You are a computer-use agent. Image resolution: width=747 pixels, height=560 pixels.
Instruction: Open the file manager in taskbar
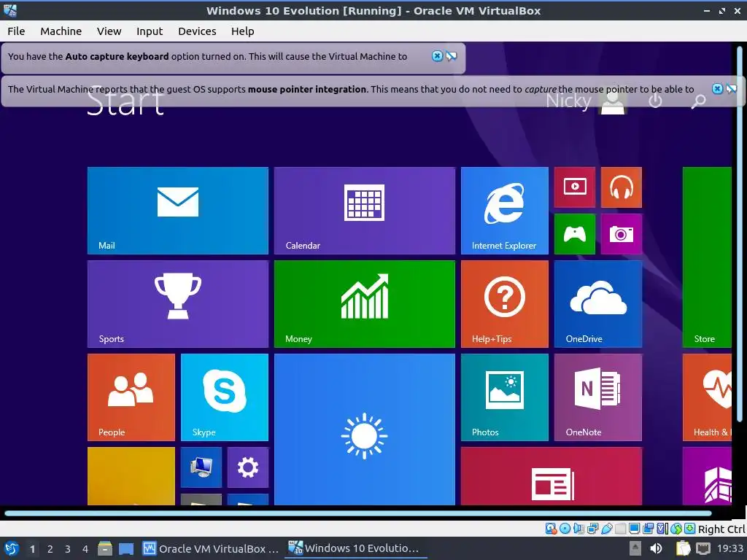[105, 548]
